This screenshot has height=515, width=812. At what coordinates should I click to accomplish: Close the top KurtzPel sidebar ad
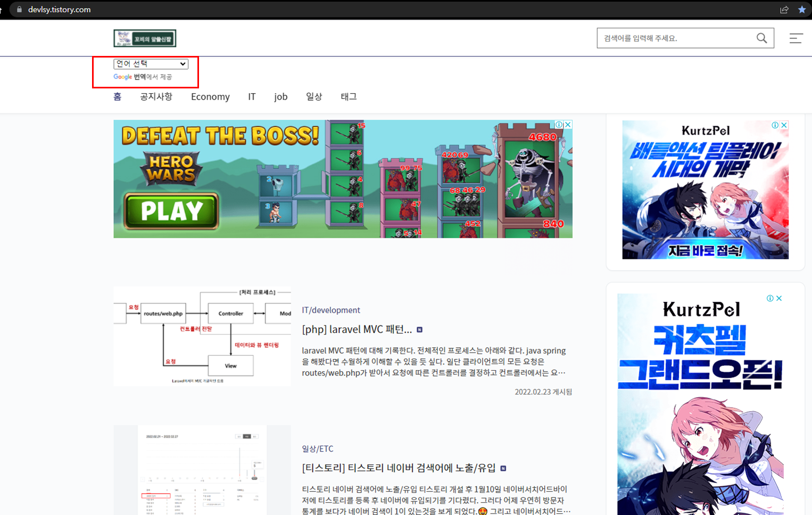[784, 125]
